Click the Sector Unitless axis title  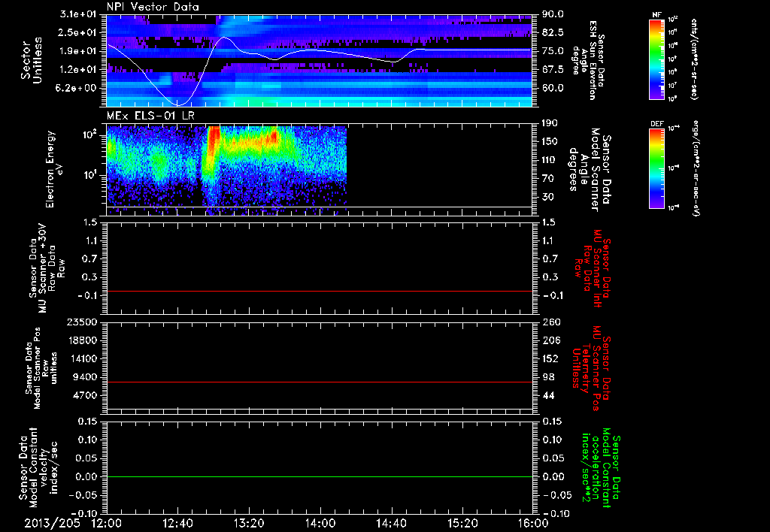(32, 60)
